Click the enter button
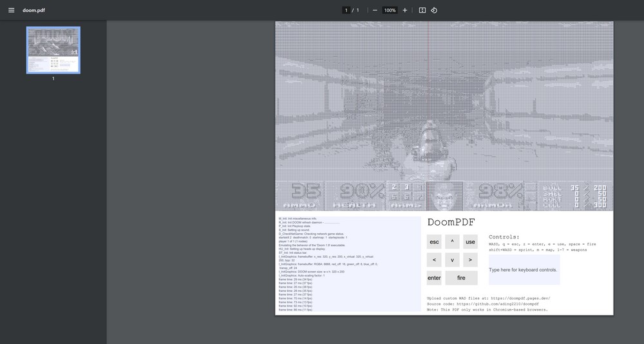Viewport: 644px width, 344px height. (434, 278)
